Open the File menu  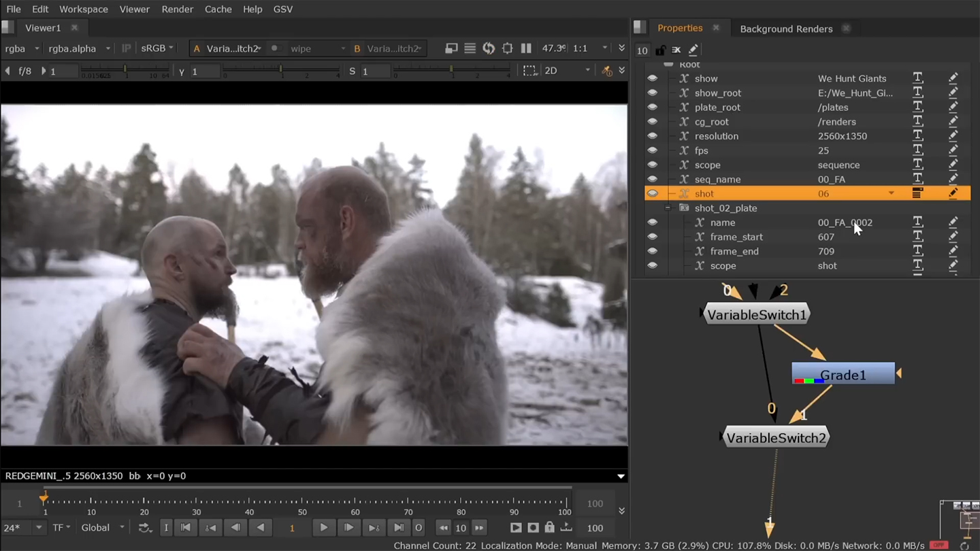pos(14,9)
